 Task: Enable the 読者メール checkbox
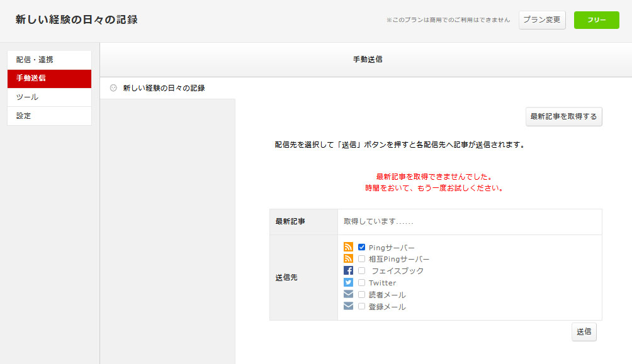(x=361, y=294)
